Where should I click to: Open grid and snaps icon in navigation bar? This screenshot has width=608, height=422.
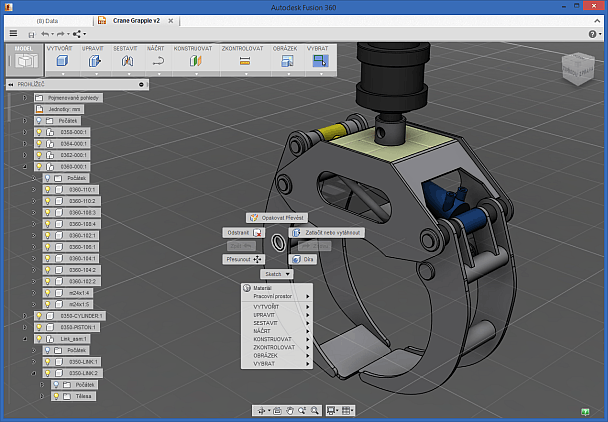tap(346, 410)
